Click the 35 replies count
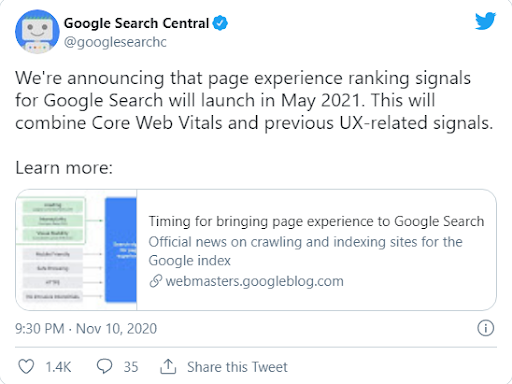This screenshot has height=384, width=512. [x=131, y=367]
